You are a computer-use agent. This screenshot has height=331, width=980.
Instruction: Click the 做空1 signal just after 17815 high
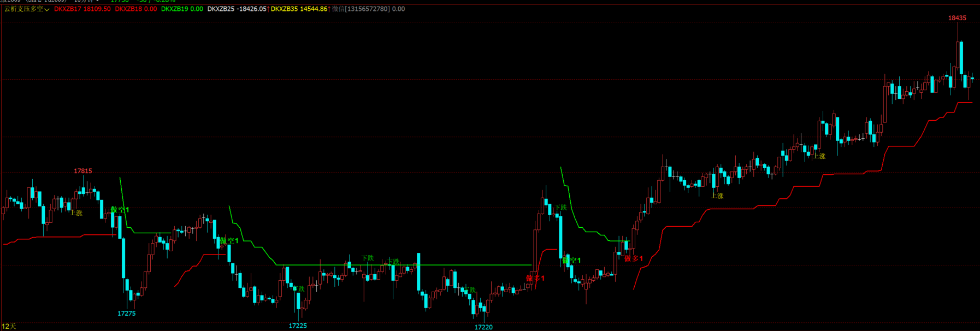click(120, 210)
